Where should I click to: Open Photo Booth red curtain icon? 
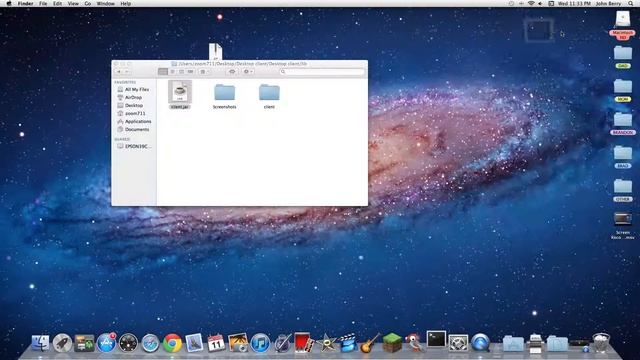coord(304,343)
